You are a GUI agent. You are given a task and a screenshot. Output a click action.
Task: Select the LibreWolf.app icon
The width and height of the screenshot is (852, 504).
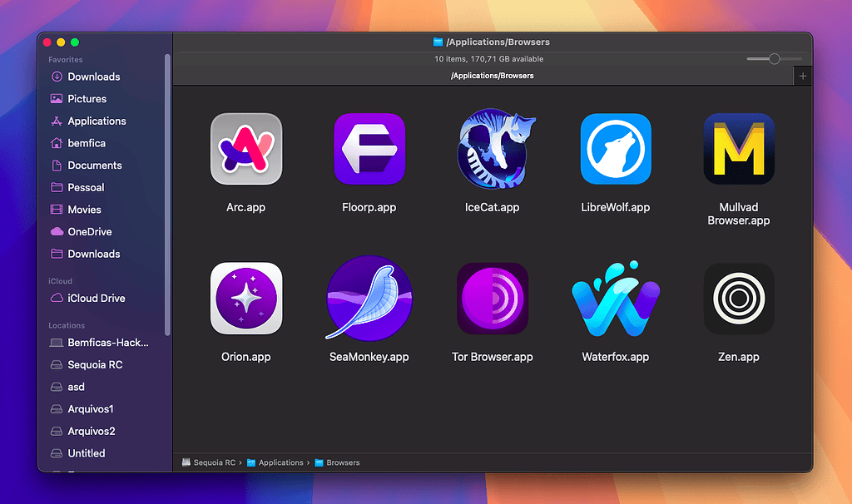click(615, 149)
